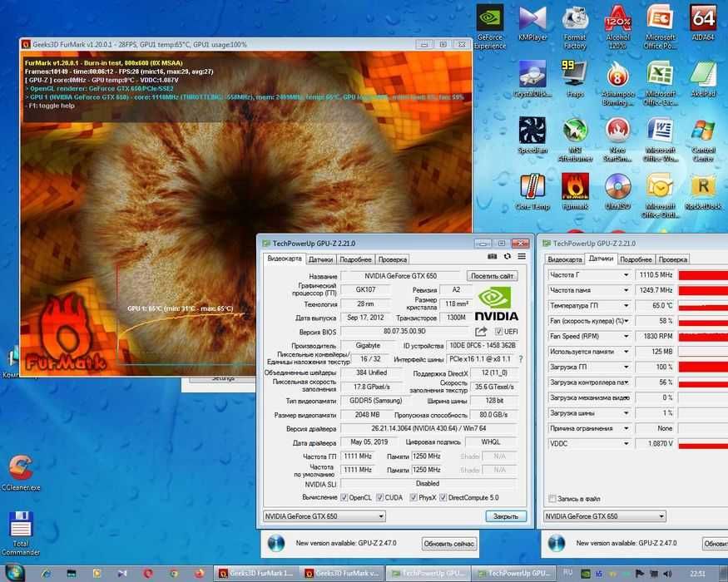Viewport: 728px width, 582px height.
Task: Click bus interface question mark icon
Action: pos(521,359)
